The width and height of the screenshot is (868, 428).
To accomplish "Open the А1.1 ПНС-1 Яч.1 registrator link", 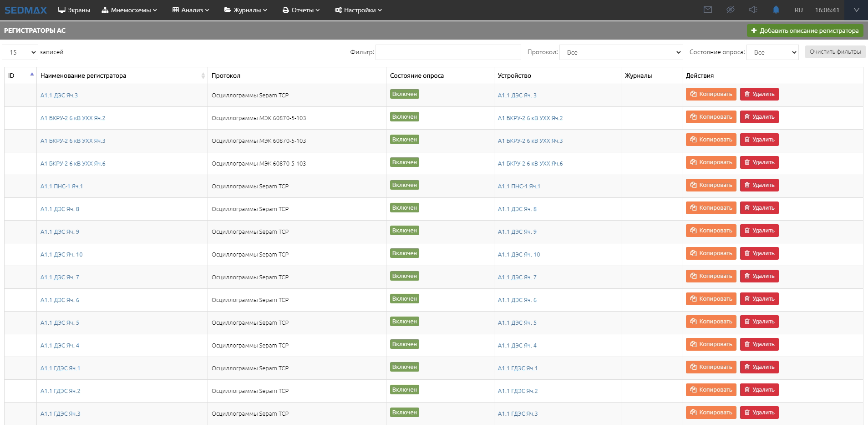I will 61,186.
